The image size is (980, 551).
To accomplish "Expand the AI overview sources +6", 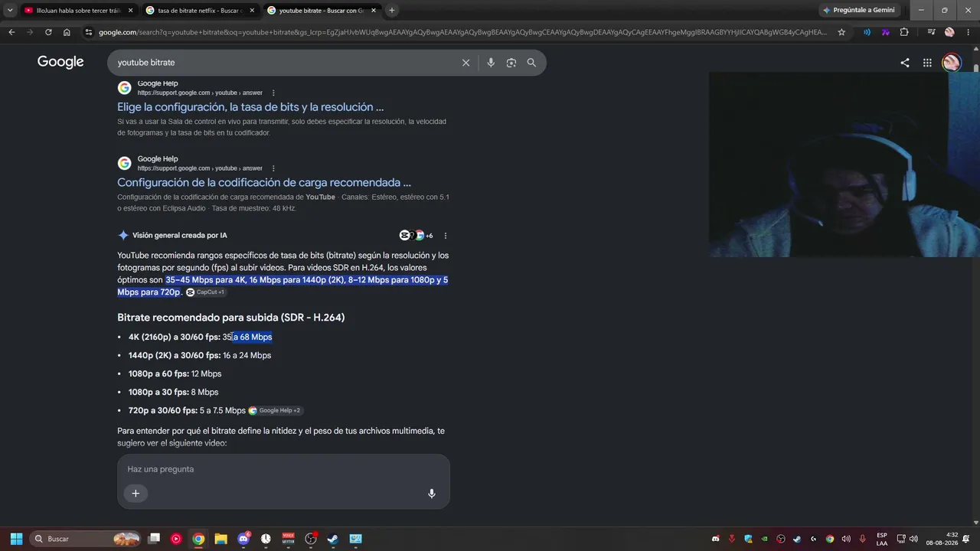I will click(x=416, y=236).
